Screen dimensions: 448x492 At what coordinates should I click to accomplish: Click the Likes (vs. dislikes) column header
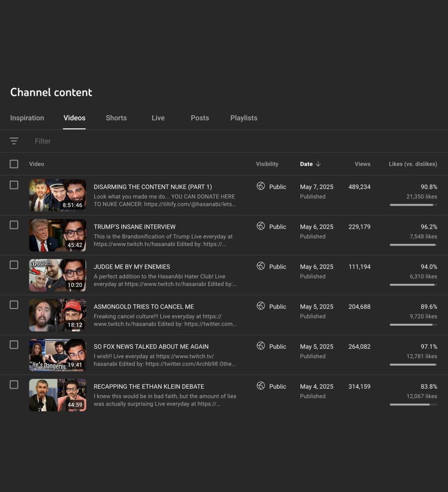413,164
